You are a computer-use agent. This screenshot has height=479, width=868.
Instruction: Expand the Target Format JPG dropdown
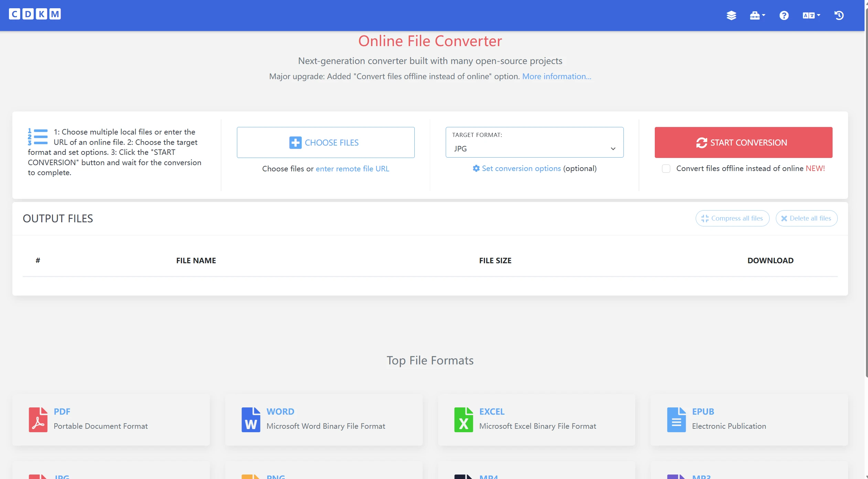click(534, 142)
